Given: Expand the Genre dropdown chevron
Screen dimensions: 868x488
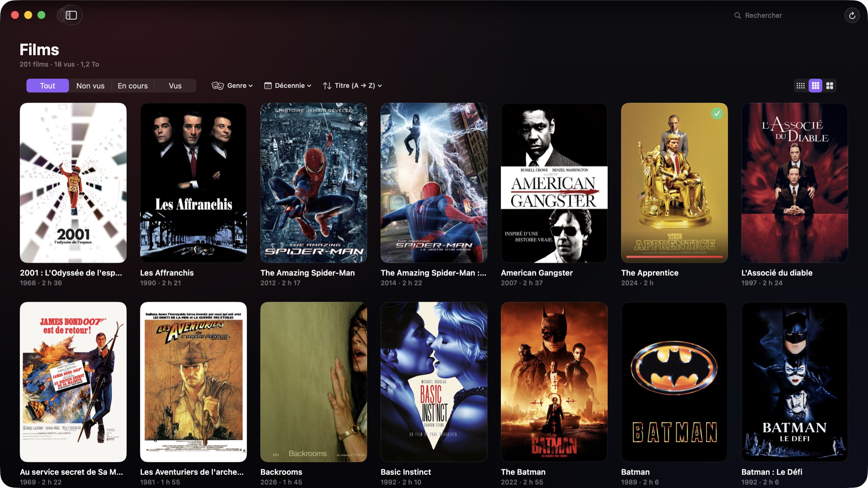Looking at the screenshot, I should pos(251,86).
